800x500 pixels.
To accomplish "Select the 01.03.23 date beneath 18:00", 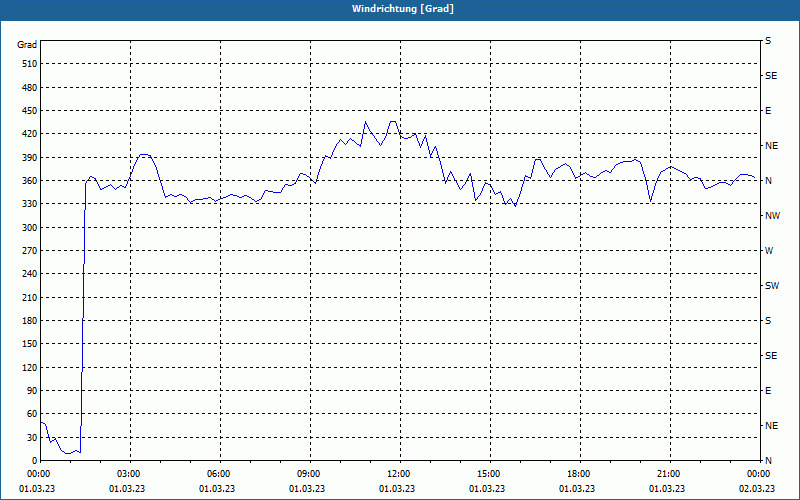I will [x=577, y=489].
